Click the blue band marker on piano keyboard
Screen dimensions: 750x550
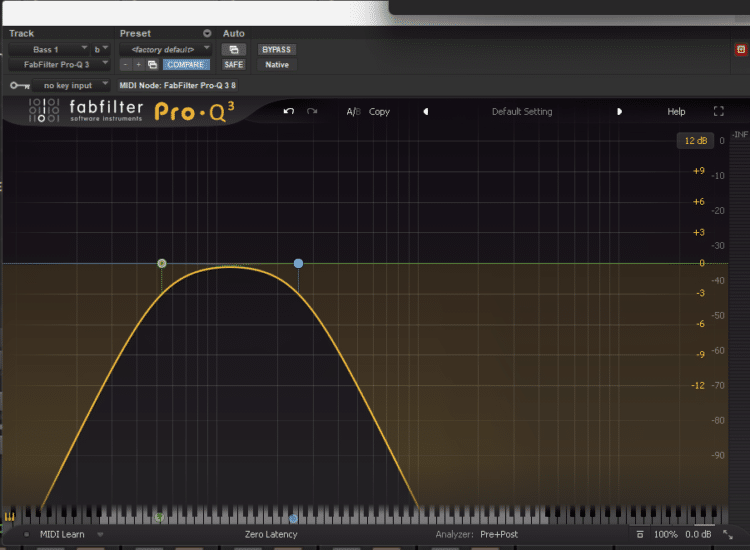(293, 518)
